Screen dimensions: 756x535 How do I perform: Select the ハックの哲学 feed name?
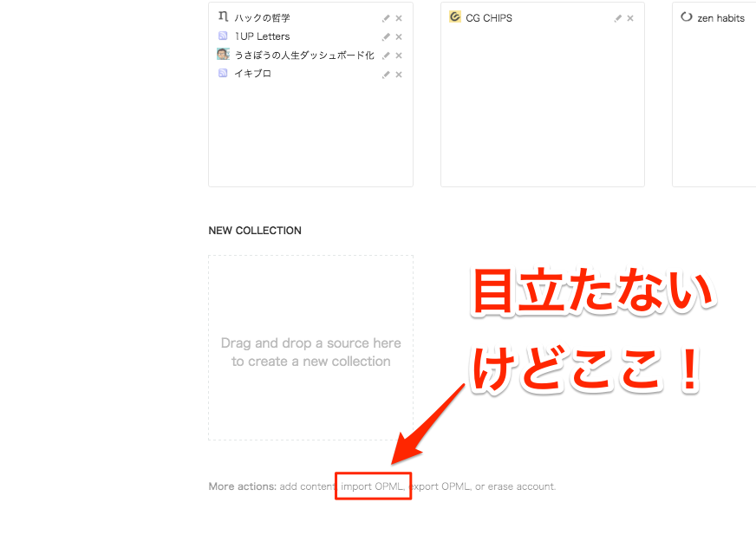262,18
